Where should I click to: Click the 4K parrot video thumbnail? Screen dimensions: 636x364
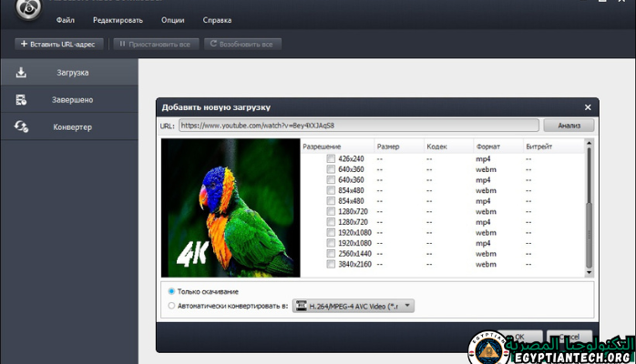[x=231, y=207]
